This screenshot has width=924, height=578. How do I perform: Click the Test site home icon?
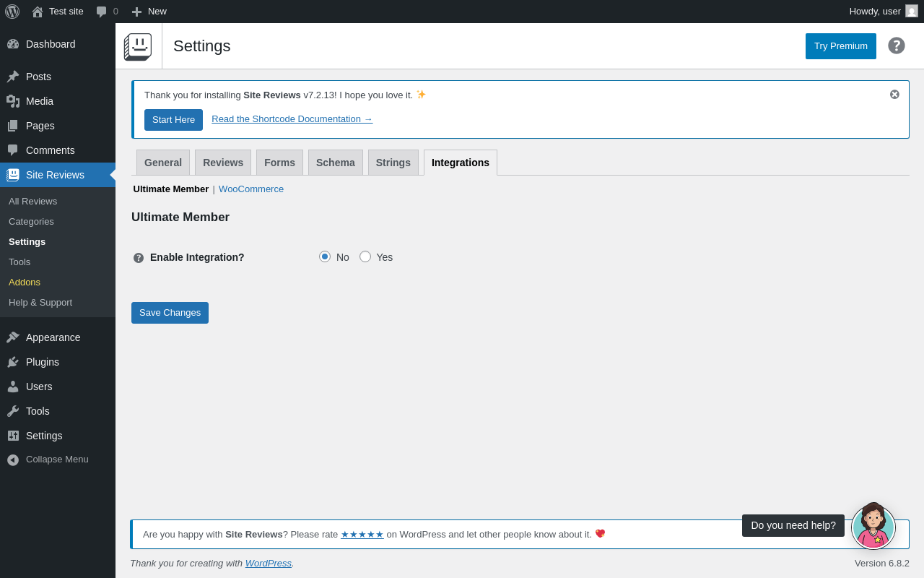coord(38,12)
